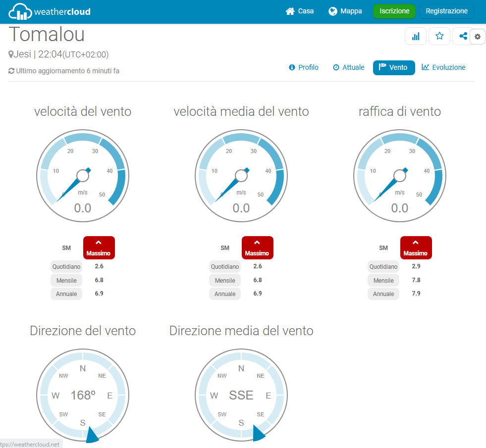Screen dimensions: 486x448
Task: Click the Jesi location pin icon
Action: pyautogui.click(x=11, y=54)
